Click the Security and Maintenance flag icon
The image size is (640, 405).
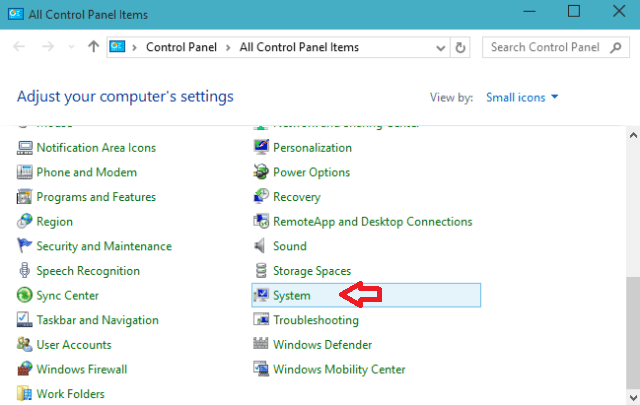point(24,246)
